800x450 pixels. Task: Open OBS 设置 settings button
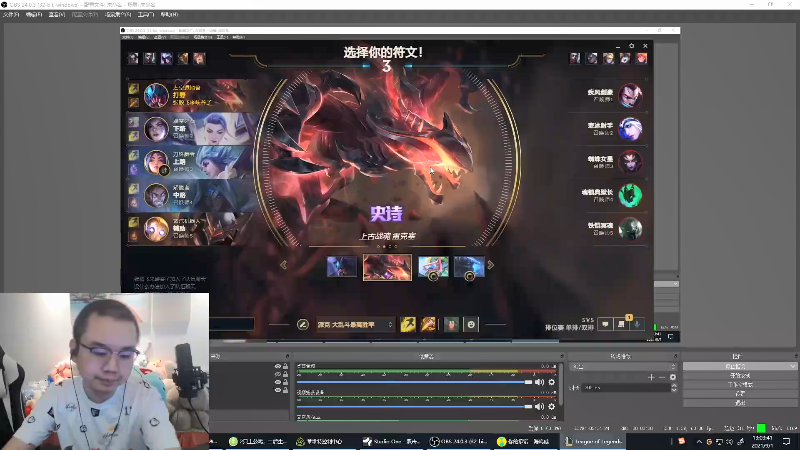coord(740,394)
